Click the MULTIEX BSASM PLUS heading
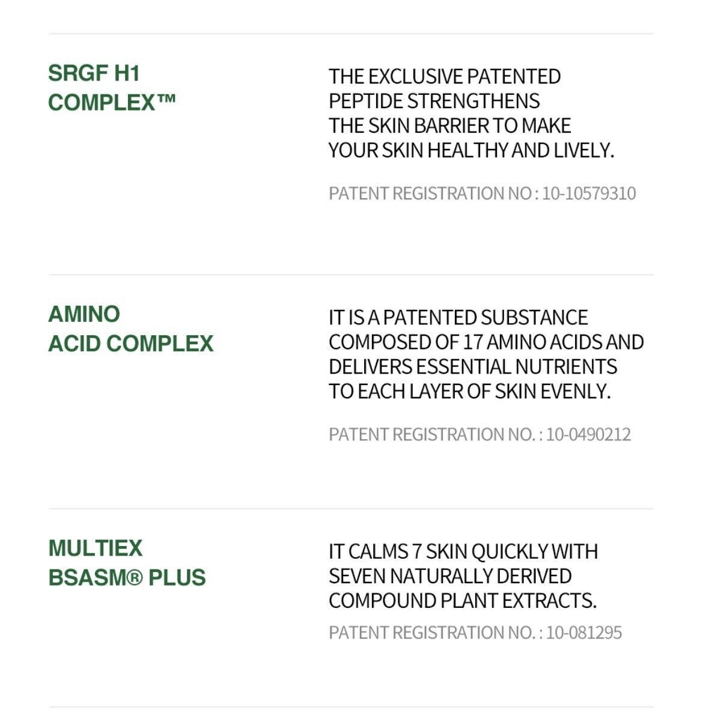 coord(127,562)
